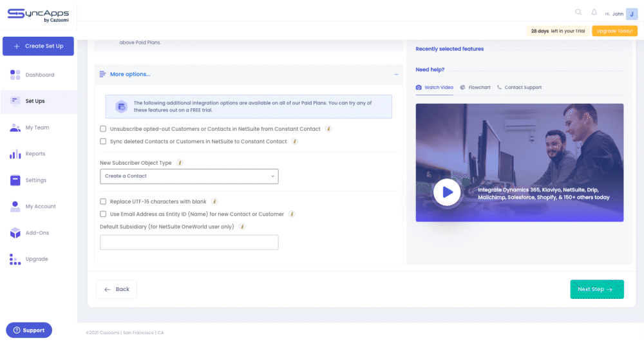Image resolution: width=644 pixels, height=349 pixels.
Task: Open notifications bell icon
Action: point(594,12)
